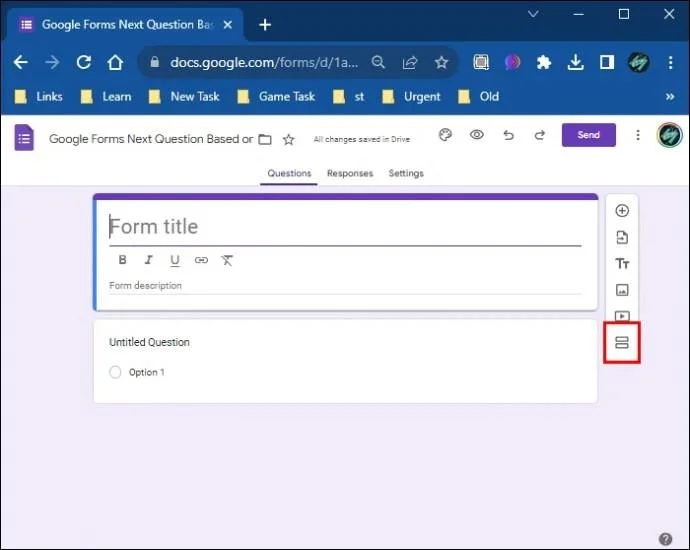Open the Chrome profile avatar
Viewport: 690px width, 550px height.
[x=638, y=62]
